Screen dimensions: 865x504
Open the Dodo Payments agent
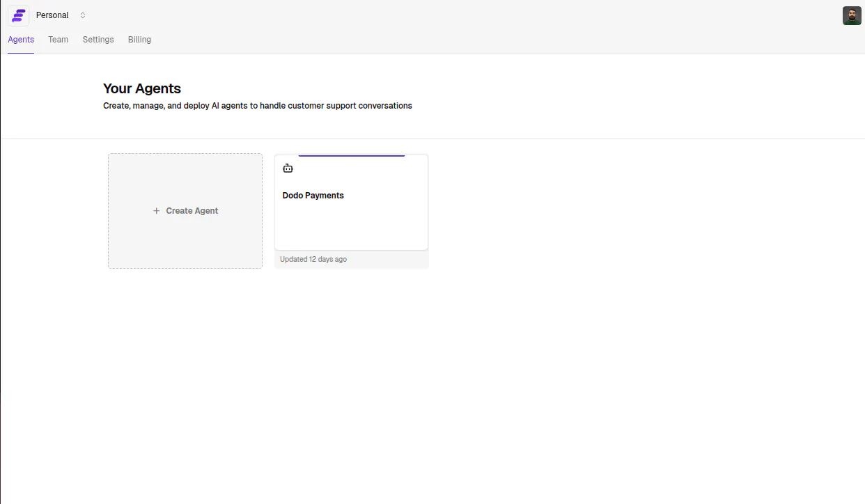pyautogui.click(x=351, y=203)
